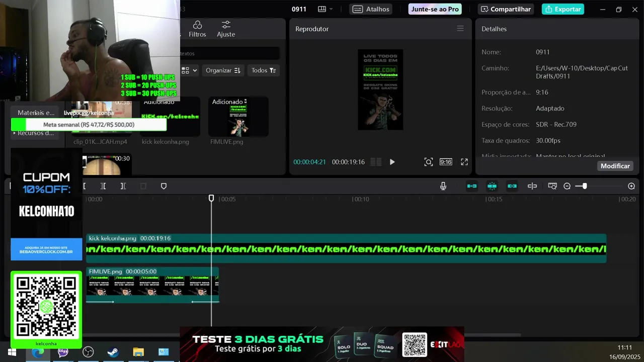Click the timeline zoom slider handle
The image size is (644, 362).
click(x=584, y=186)
